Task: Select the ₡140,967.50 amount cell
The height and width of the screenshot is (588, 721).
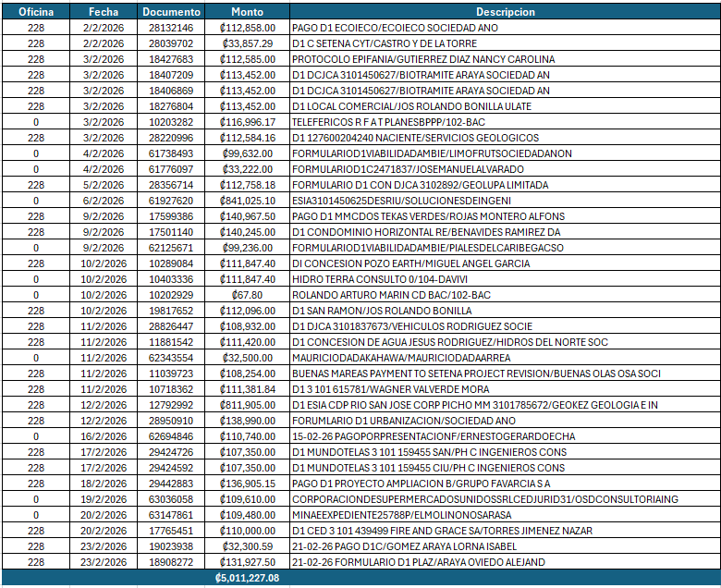Action: tap(246, 216)
